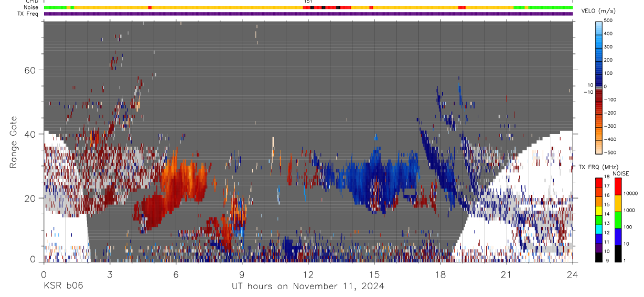Click the "NOISE" legend title
The height and width of the screenshot is (297, 644).
pyautogui.click(x=621, y=173)
